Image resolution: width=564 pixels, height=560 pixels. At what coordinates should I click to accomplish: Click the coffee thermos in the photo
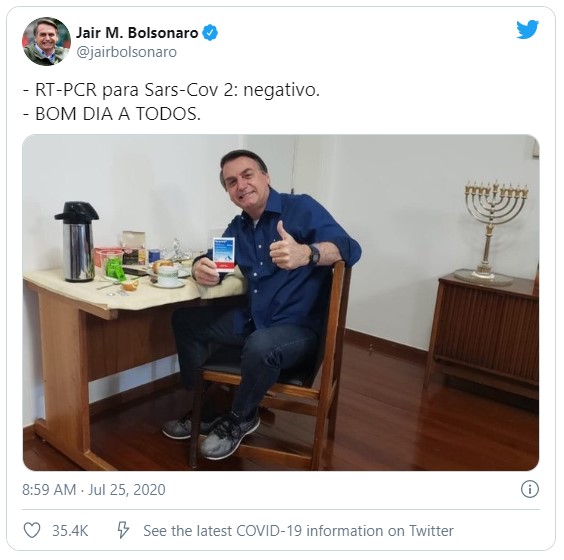pos(77,241)
